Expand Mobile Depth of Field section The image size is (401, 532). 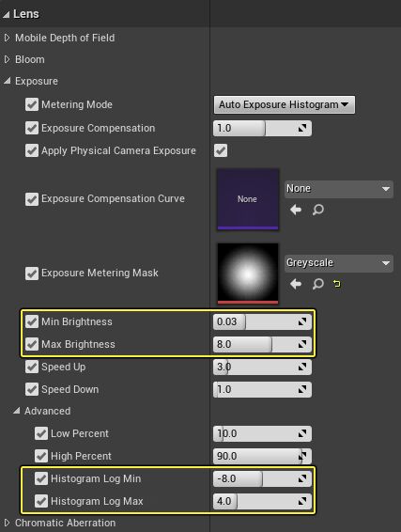pyautogui.click(x=7, y=38)
